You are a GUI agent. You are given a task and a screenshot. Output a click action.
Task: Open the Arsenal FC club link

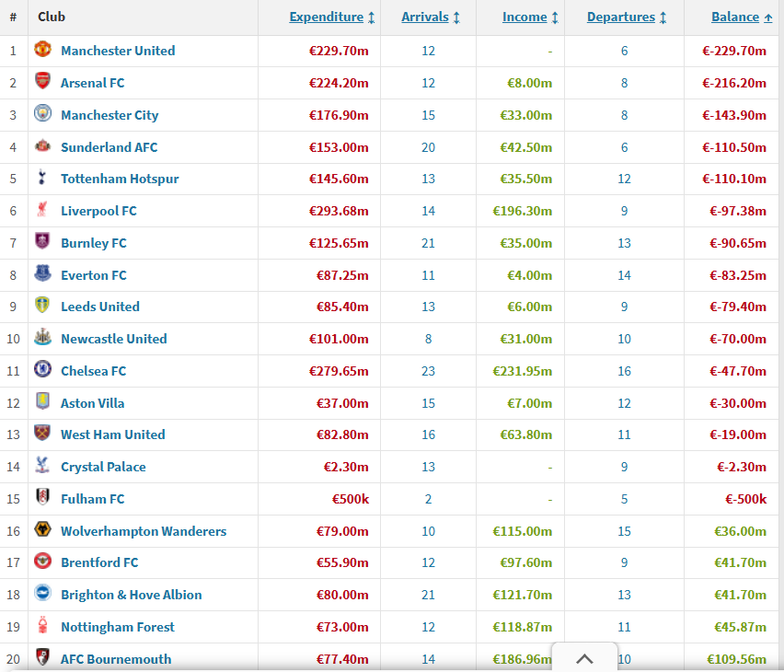[x=93, y=83]
